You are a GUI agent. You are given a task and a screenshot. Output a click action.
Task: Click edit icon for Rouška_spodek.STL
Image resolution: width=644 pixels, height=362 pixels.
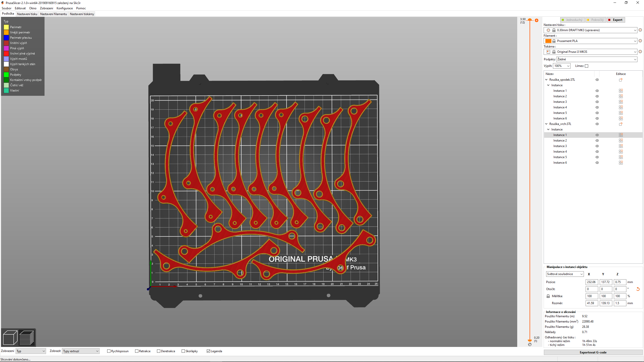tap(621, 80)
